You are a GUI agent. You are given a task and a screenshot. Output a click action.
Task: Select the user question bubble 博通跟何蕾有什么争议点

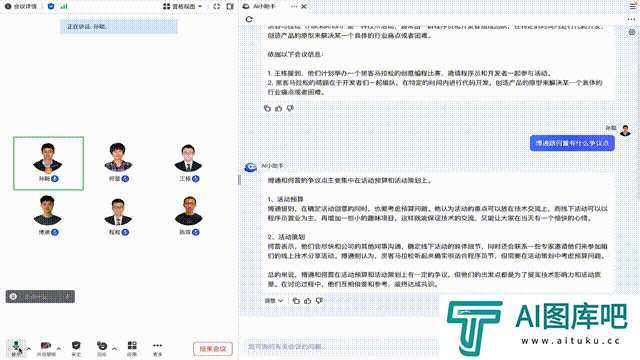click(572, 143)
